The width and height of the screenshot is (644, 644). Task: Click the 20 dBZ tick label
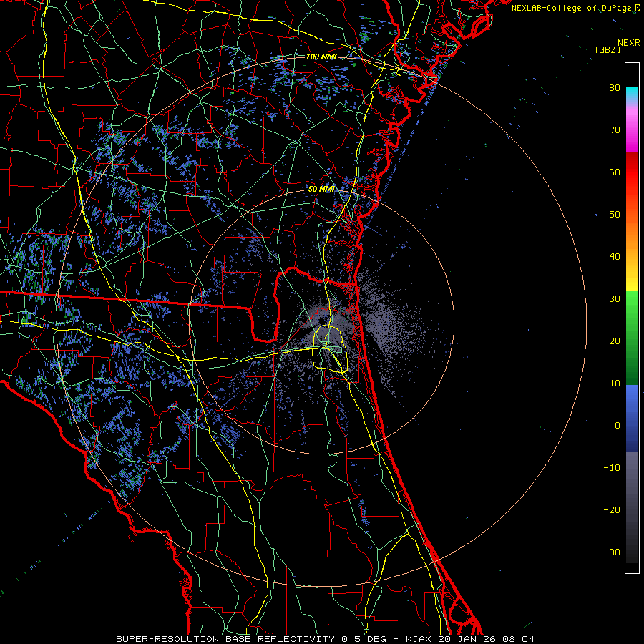615,341
